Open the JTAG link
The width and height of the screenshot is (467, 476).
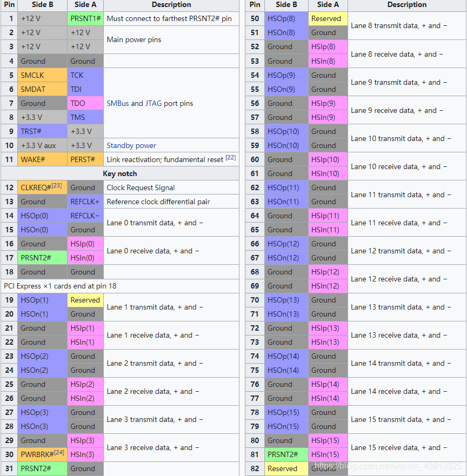click(x=153, y=103)
